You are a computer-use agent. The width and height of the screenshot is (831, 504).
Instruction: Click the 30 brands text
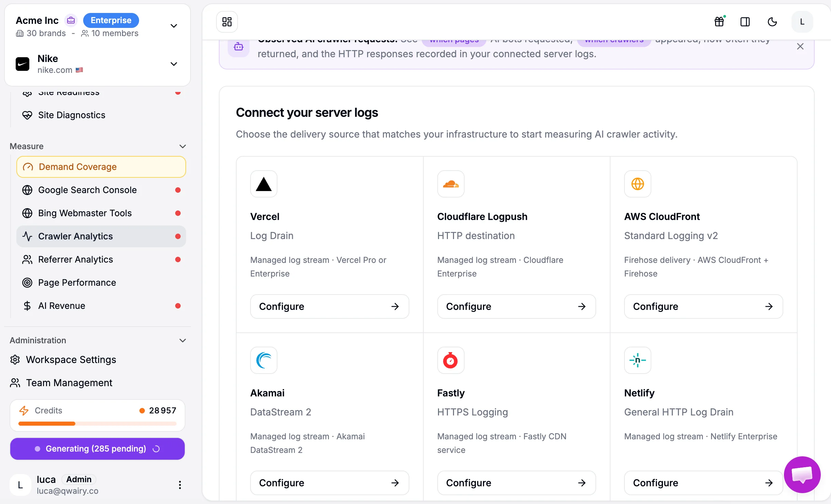46,33
